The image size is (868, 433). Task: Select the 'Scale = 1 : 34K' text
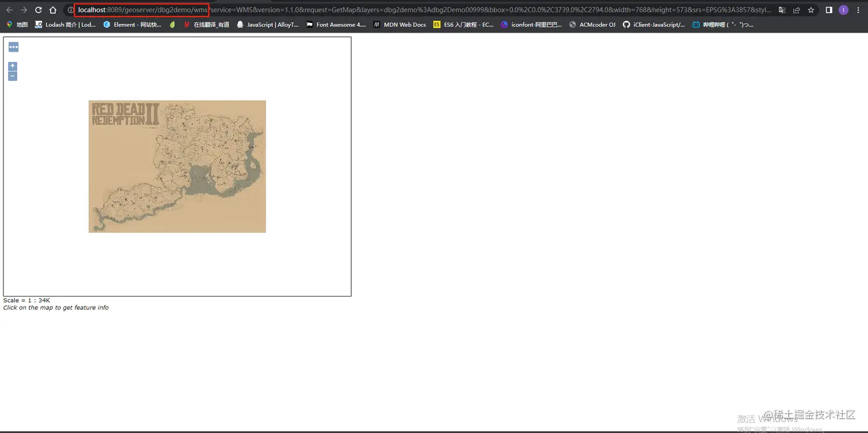pyautogui.click(x=26, y=301)
